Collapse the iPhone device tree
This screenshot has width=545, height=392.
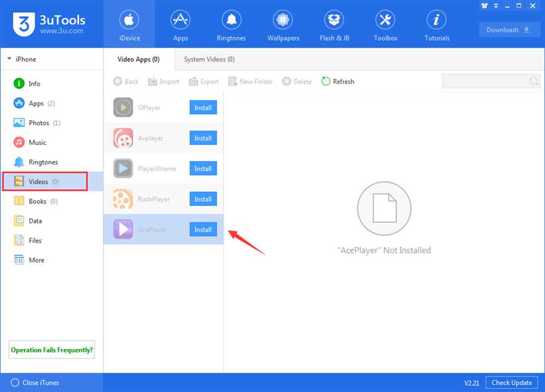(10, 59)
